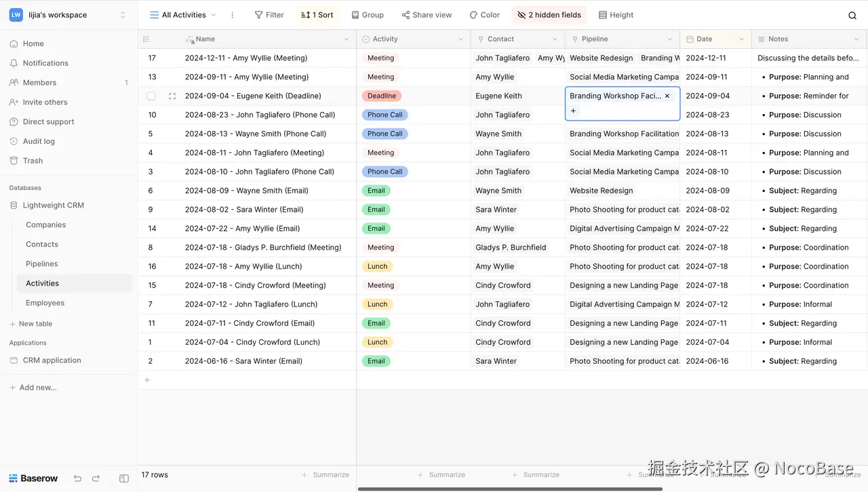Click the Baserow logo
The height and width of the screenshot is (492, 868).
[33, 478]
